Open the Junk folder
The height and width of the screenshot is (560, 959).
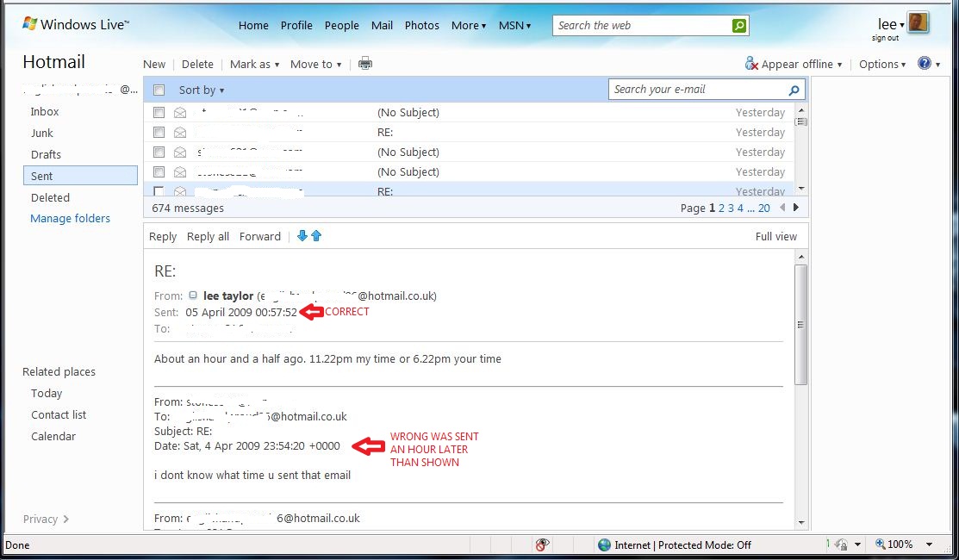pyautogui.click(x=41, y=133)
